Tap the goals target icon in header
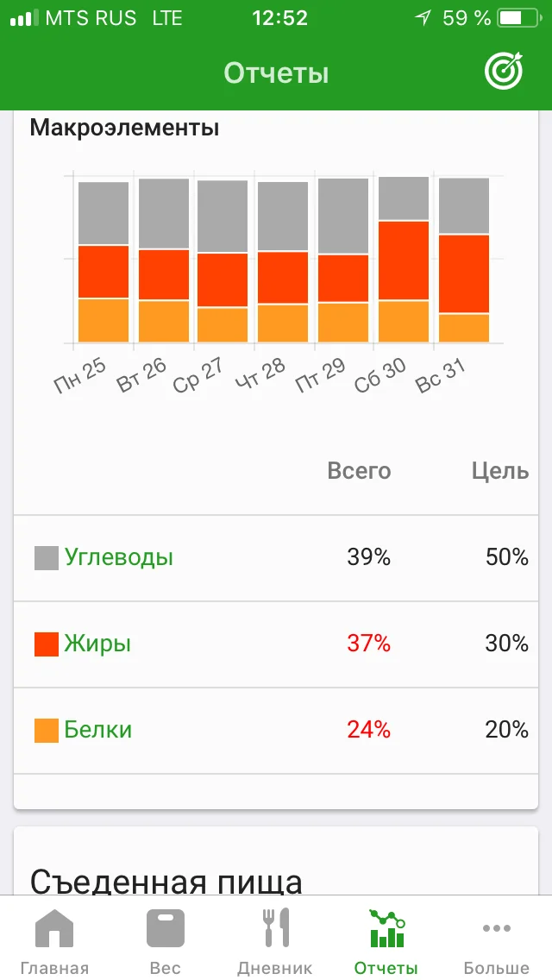 [x=504, y=72]
